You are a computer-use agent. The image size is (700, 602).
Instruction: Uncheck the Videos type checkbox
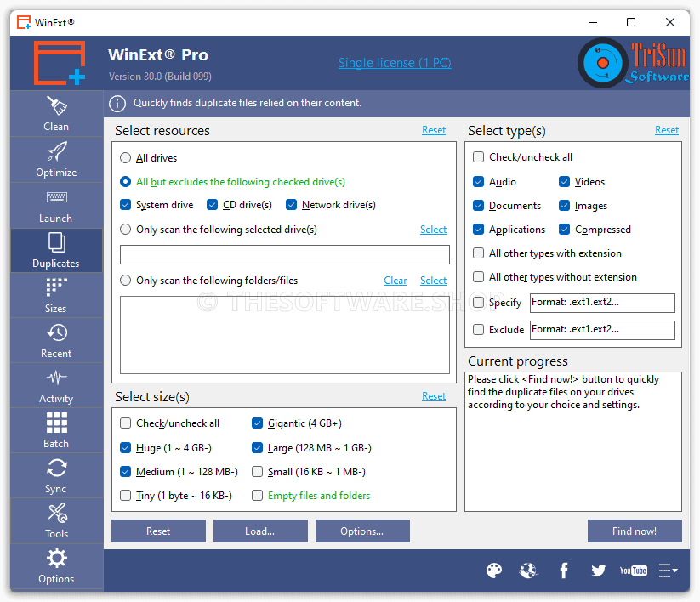click(x=564, y=182)
